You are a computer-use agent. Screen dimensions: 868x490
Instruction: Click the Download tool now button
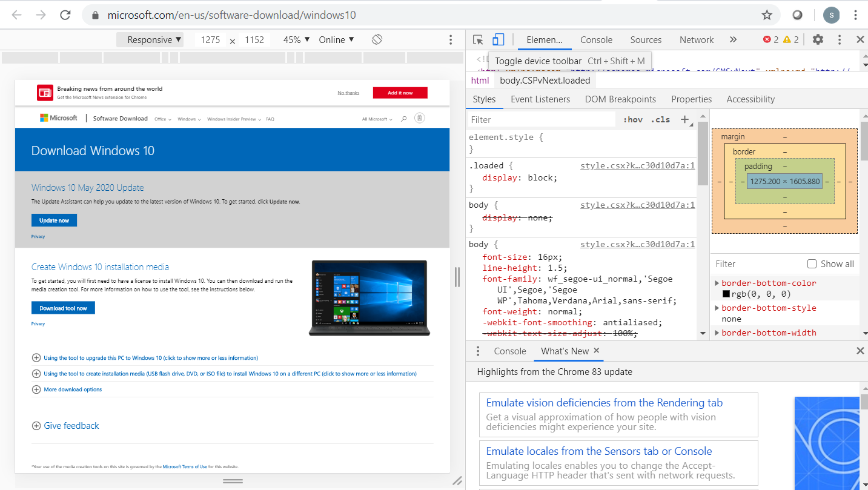63,308
